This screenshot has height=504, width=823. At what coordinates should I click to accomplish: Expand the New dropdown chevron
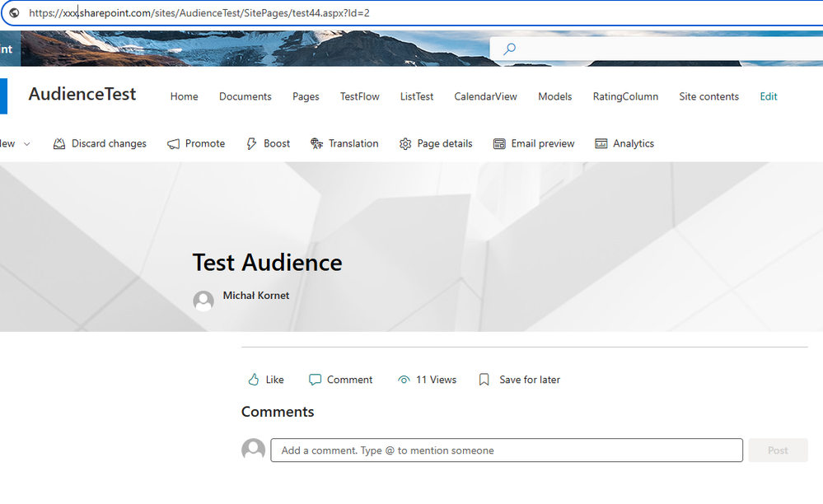[x=26, y=144]
